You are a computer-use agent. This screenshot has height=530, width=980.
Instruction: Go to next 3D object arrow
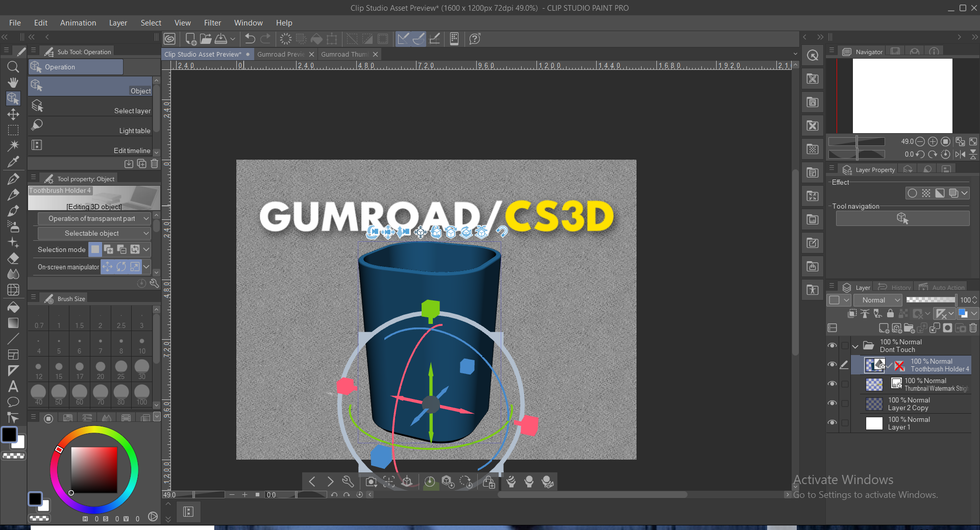330,482
